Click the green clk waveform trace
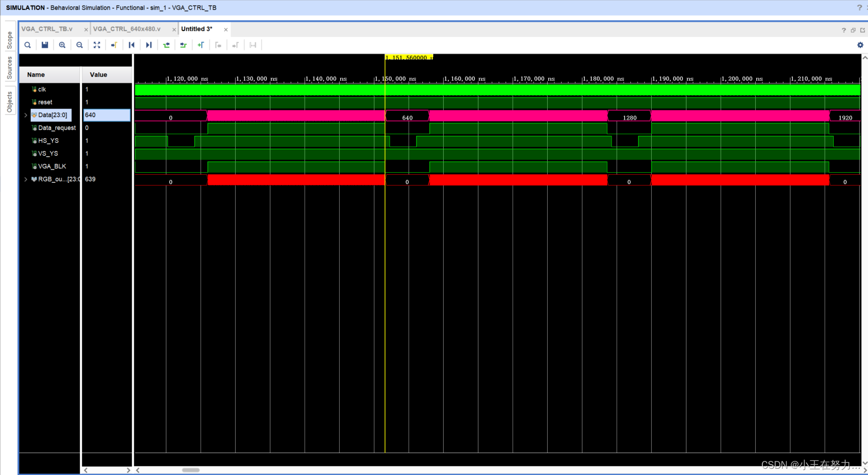This screenshot has width=868, height=475. [497, 89]
